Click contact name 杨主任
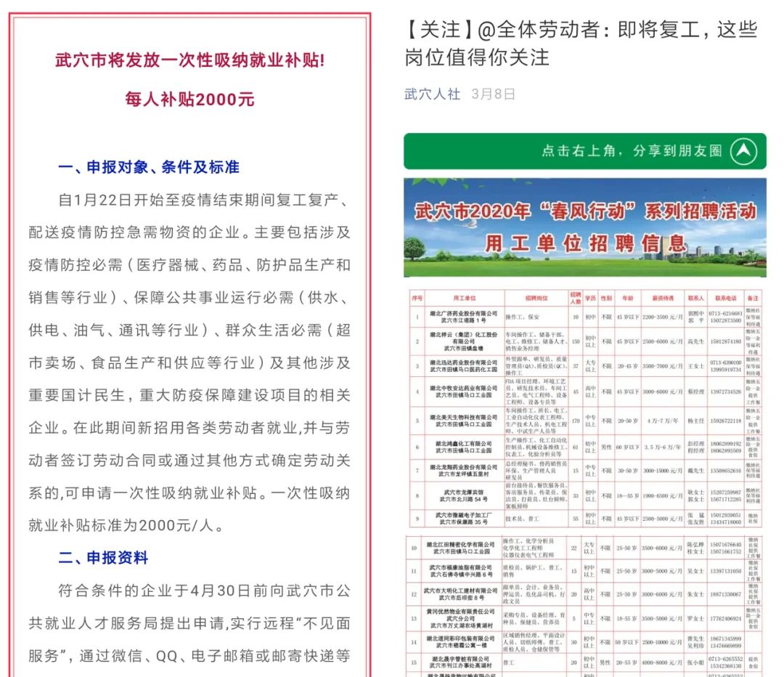 [695, 421]
